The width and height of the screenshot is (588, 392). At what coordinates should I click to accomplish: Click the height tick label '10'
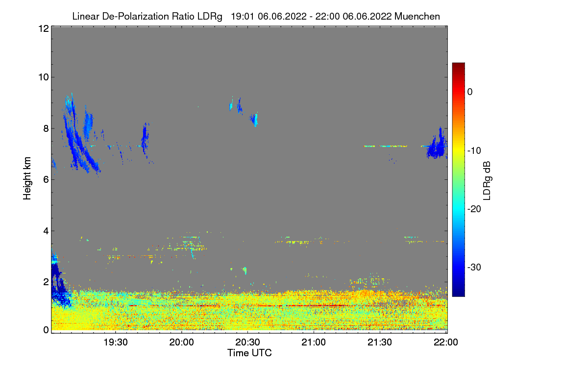[x=43, y=77]
